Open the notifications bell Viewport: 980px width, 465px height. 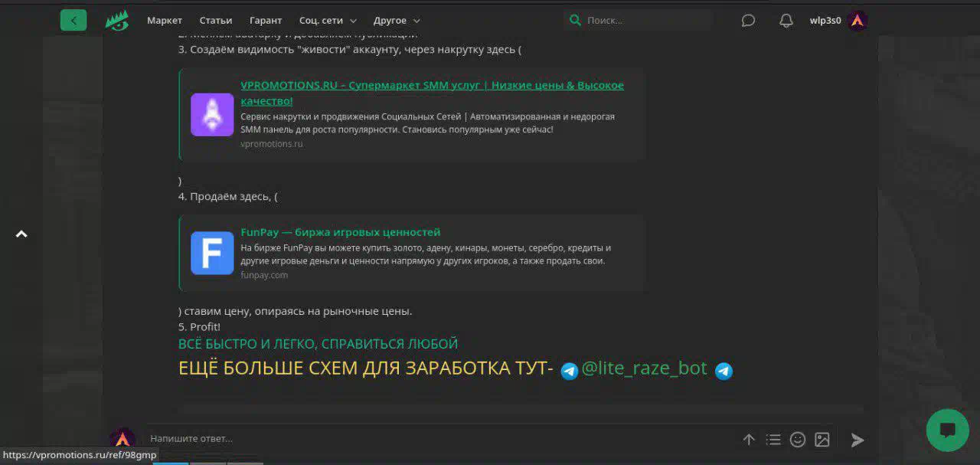[x=786, y=21]
